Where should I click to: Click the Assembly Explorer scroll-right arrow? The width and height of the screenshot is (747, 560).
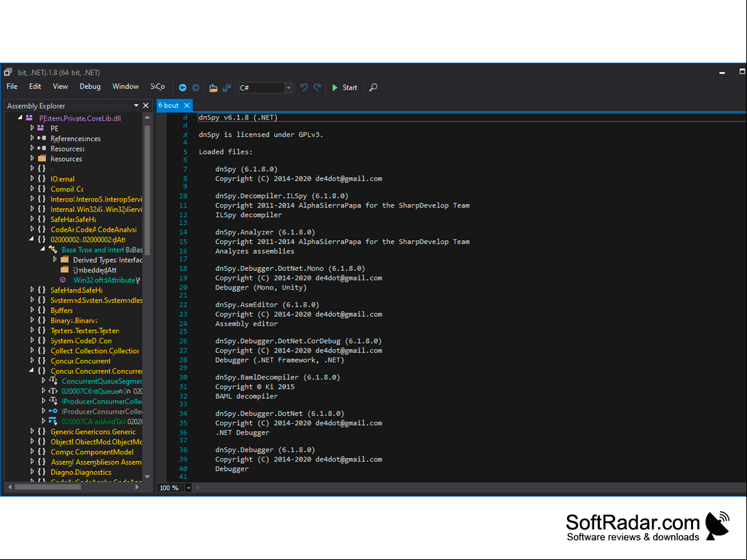[137, 487]
